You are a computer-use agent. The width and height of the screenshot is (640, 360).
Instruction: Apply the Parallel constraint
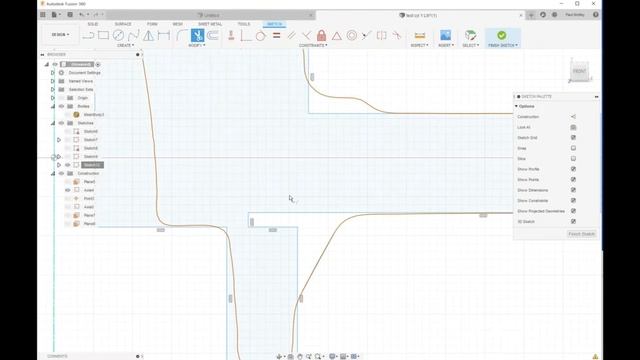291,36
